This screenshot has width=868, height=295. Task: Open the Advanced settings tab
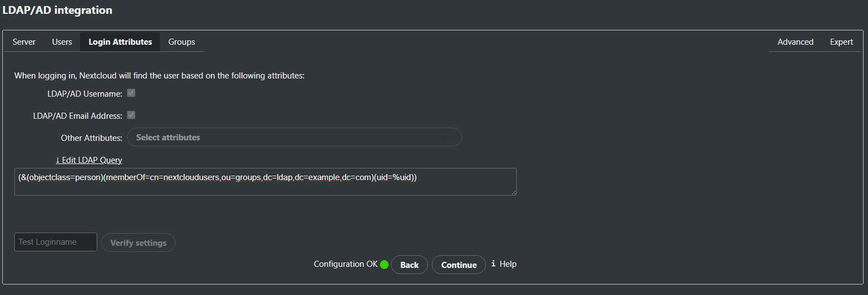click(x=795, y=42)
